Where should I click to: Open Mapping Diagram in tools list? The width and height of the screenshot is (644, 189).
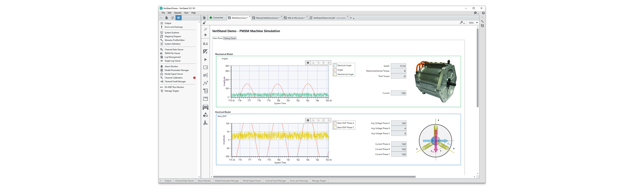173,37
